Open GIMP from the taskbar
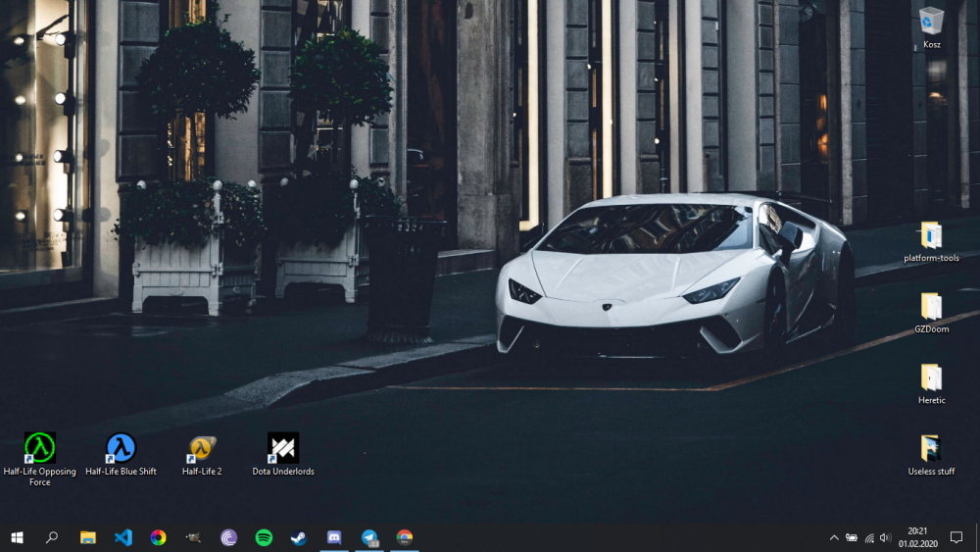The image size is (980, 552). click(193, 537)
